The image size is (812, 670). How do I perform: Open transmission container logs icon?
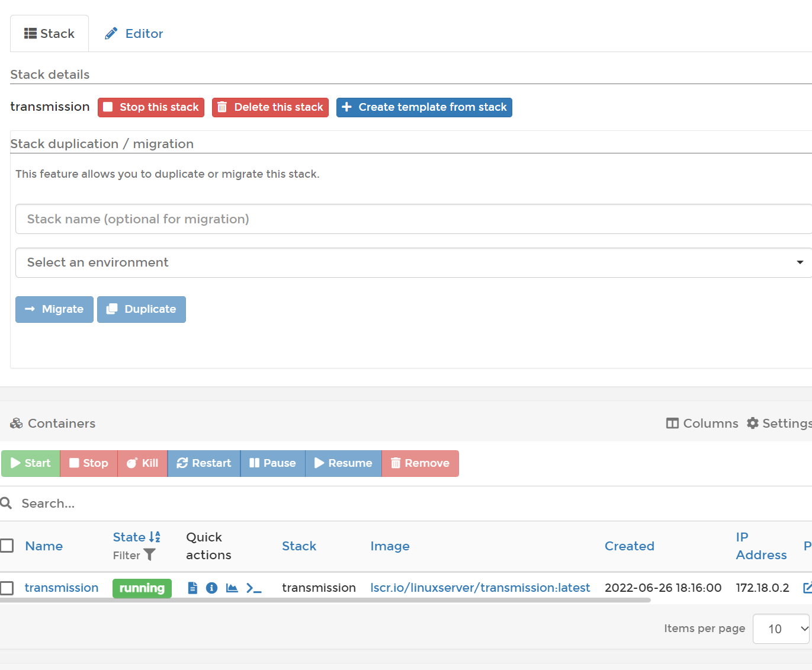click(192, 588)
